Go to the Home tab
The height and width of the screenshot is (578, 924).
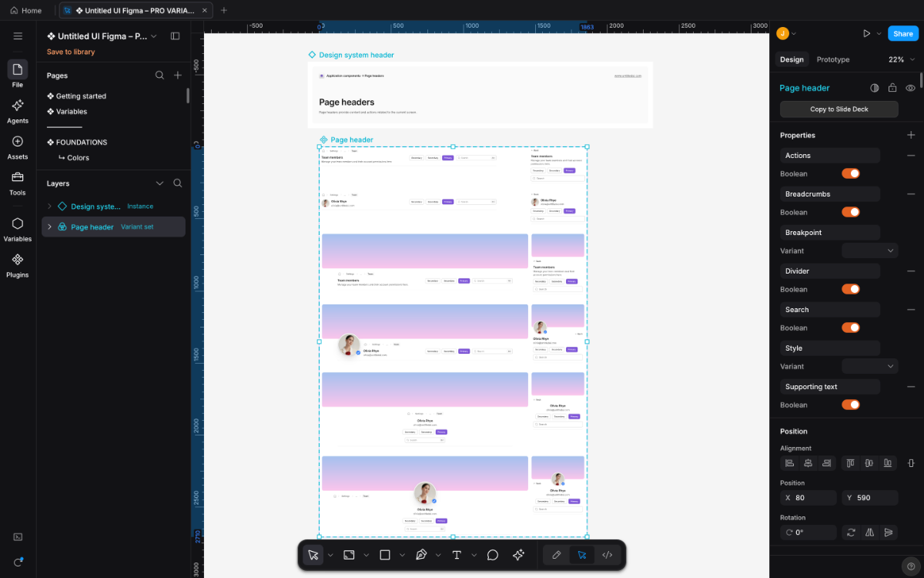click(x=26, y=11)
